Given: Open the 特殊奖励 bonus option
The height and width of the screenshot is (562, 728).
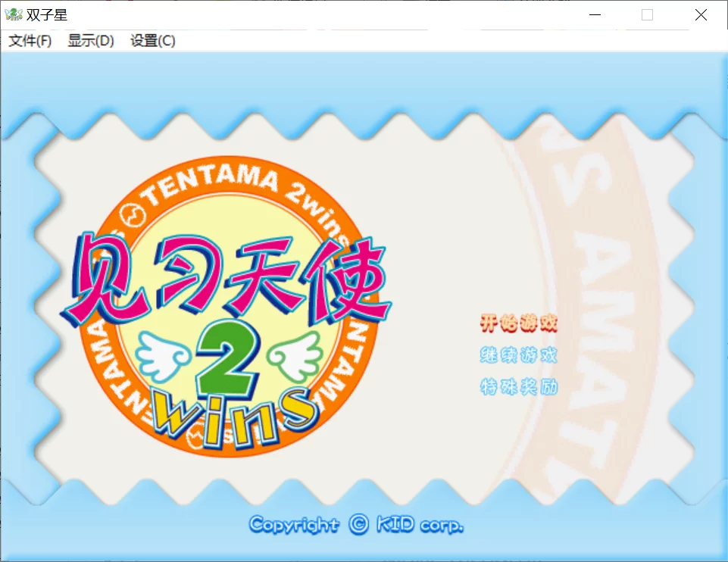Looking at the screenshot, I should (x=518, y=386).
